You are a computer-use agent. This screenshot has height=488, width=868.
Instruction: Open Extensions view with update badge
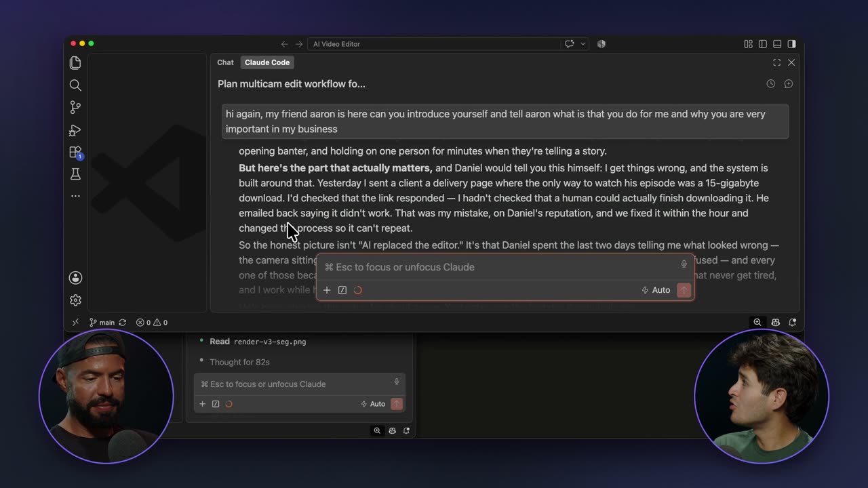[x=75, y=152]
